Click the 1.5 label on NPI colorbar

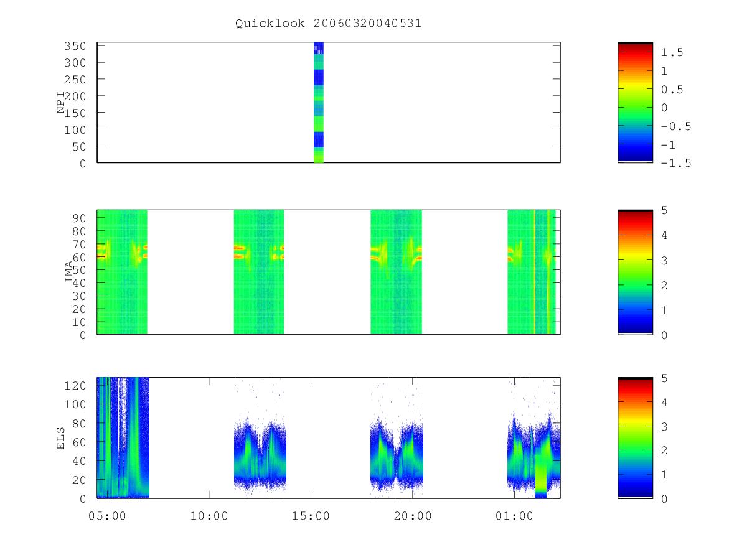pyautogui.click(x=672, y=52)
